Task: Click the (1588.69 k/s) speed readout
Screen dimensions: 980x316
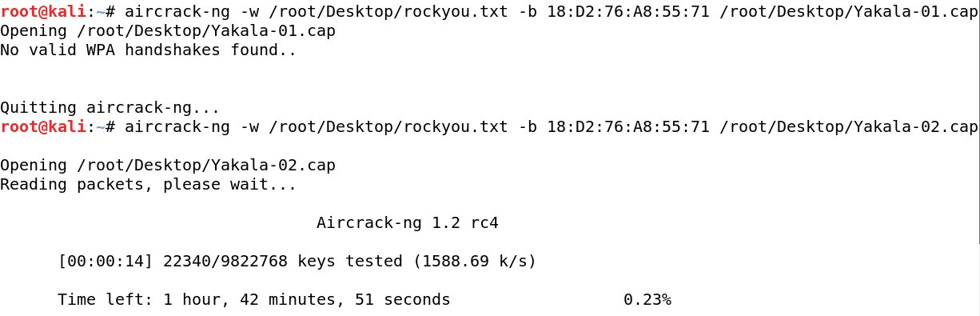Action: 475,261
